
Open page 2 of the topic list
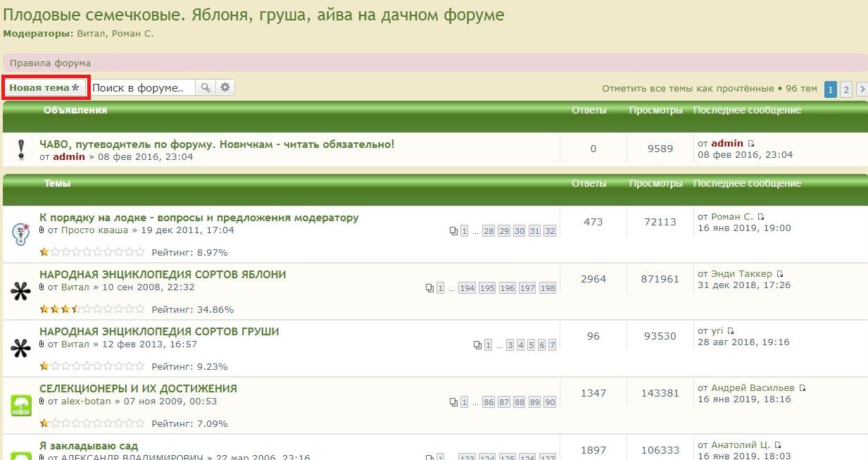point(846,89)
